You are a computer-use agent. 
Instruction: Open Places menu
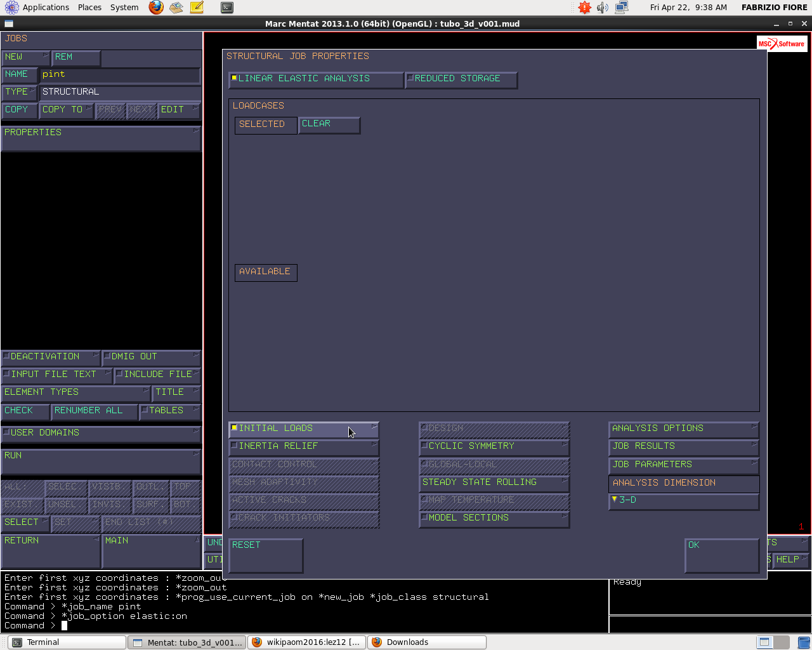point(89,8)
